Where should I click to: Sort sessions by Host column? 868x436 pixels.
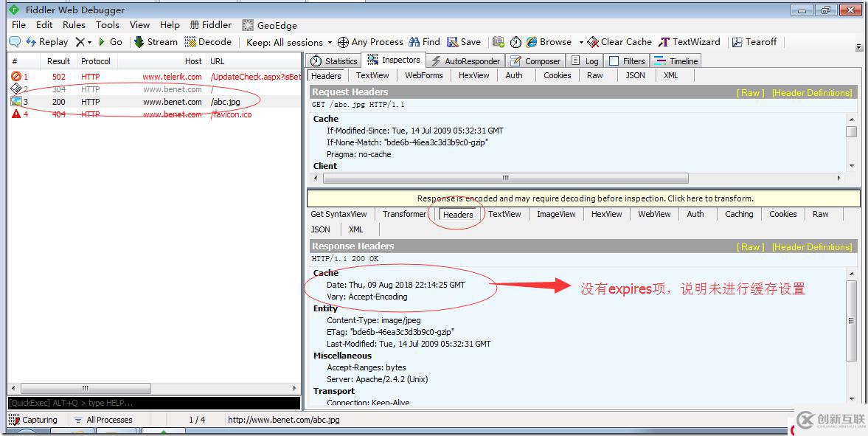(162, 61)
